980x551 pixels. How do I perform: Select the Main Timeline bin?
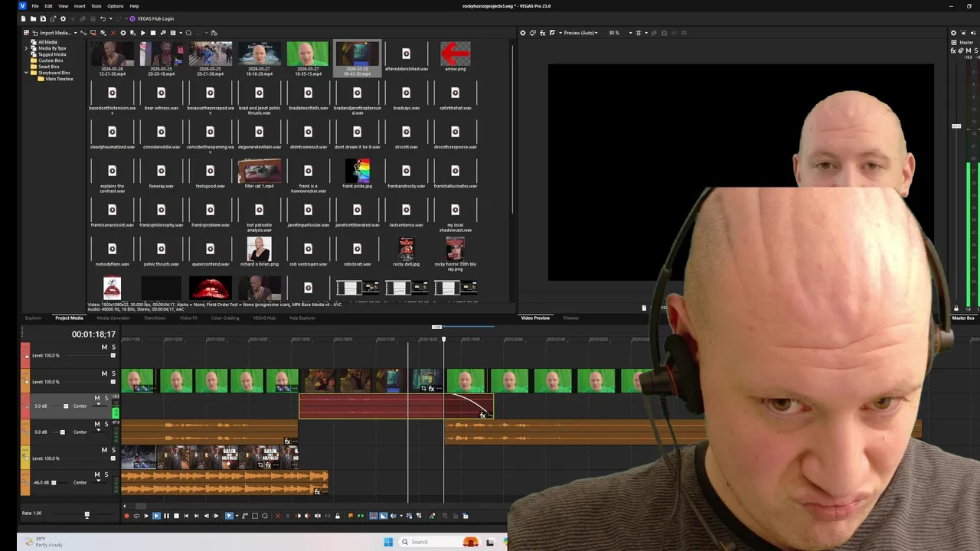tap(59, 79)
